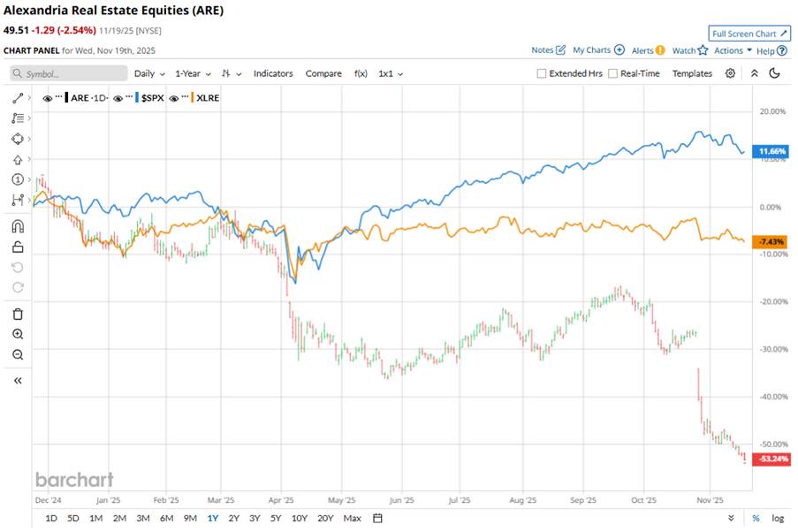Select the trend line drawing tool
Viewport: 798px width, 532px height.
click(18, 97)
